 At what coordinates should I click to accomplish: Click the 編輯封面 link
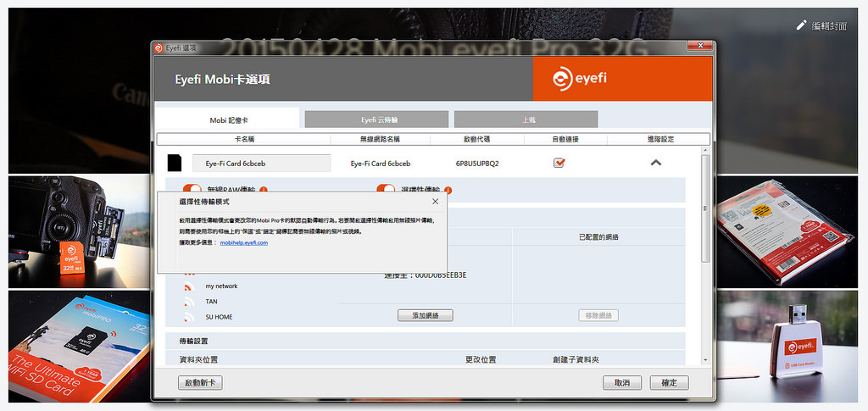point(829,26)
